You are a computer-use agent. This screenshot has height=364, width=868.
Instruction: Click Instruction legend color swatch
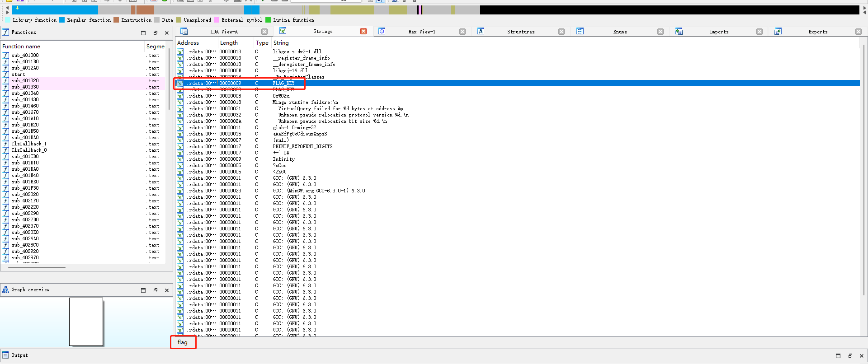pyautogui.click(x=116, y=20)
